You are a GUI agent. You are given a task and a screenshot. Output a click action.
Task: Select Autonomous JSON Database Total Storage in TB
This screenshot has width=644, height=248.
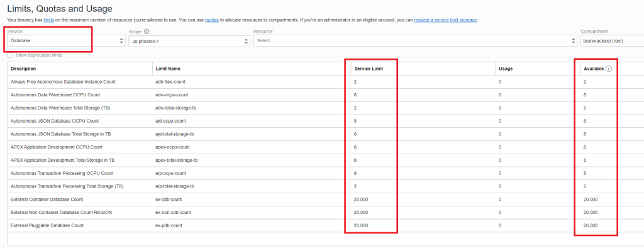(x=61, y=134)
